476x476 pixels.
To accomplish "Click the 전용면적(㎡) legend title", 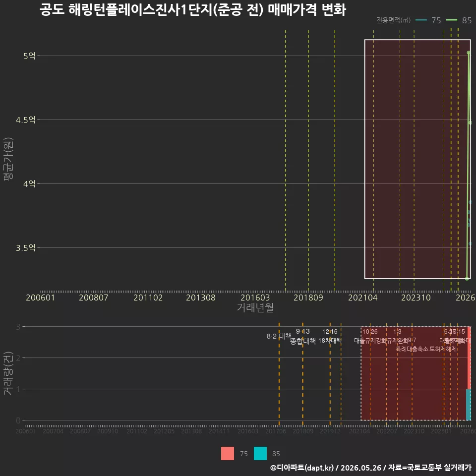I will pyautogui.click(x=393, y=20).
